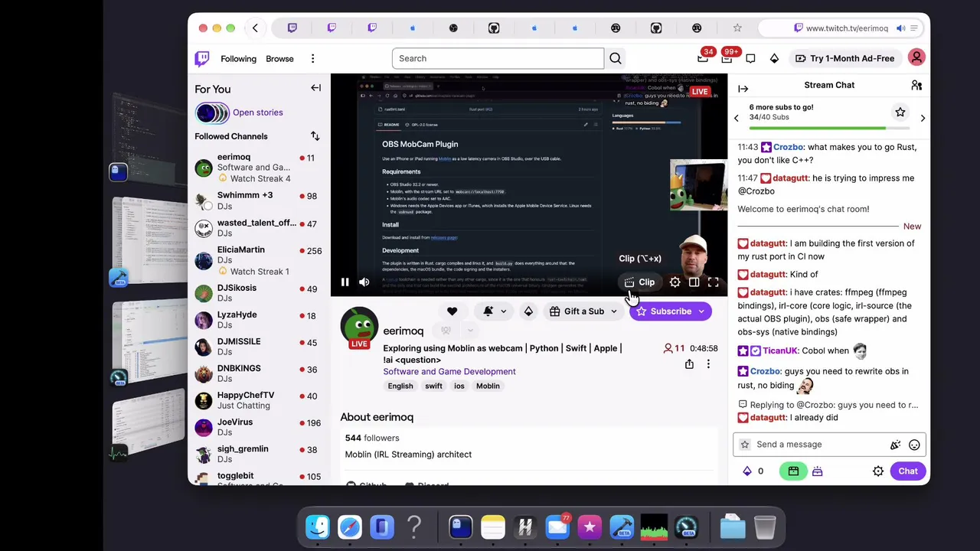Click the cake icon below chat
This screenshot has height=551, width=980.
click(x=817, y=471)
